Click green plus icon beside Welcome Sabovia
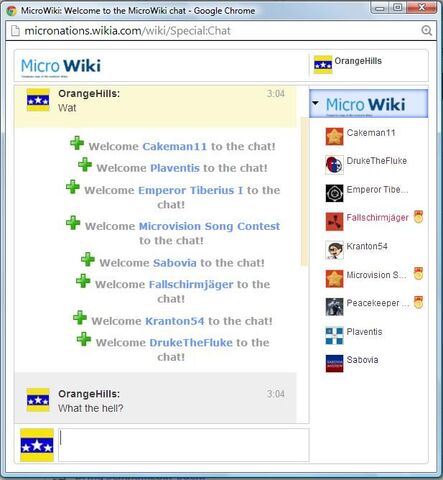The height and width of the screenshot is (480, 443). point(88,259)
